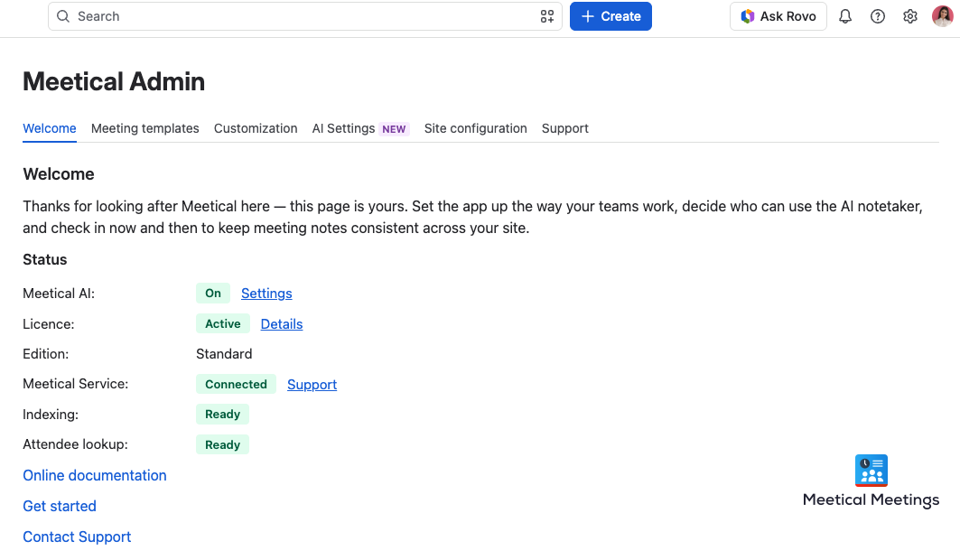
Task: Open the help question mark icon
Action: [877, 16]
